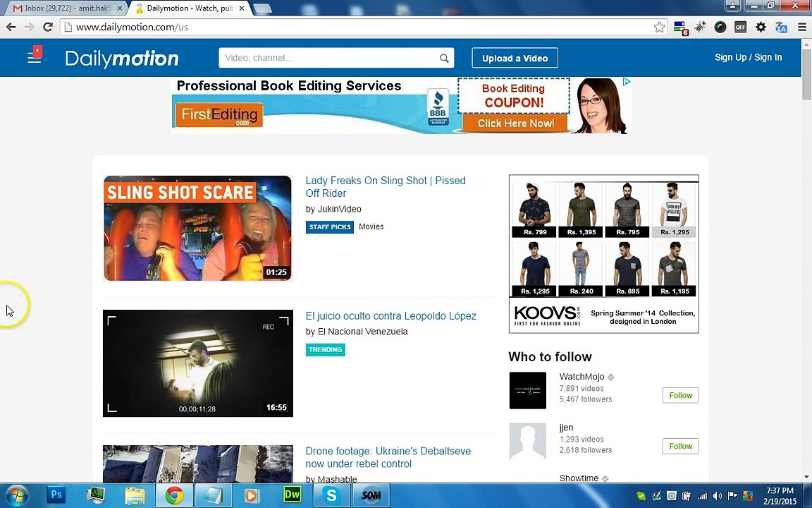This screenshot has width=812, height=508.
Task: Open Windows Start button
Action: pyautogui.click(x=17, y=495)
